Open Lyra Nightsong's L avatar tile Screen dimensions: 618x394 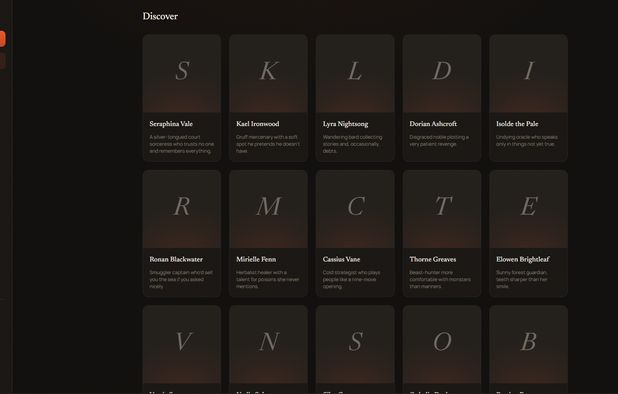click(355, 73)
